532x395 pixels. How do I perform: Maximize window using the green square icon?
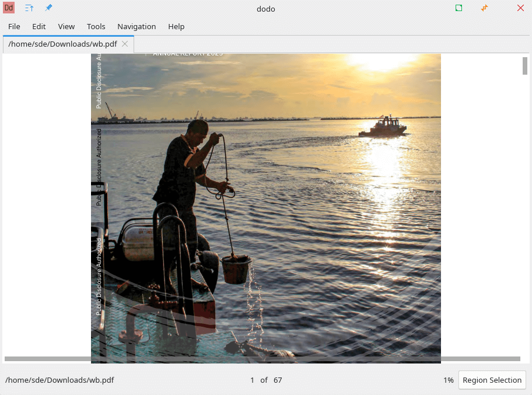click(459, 8)
